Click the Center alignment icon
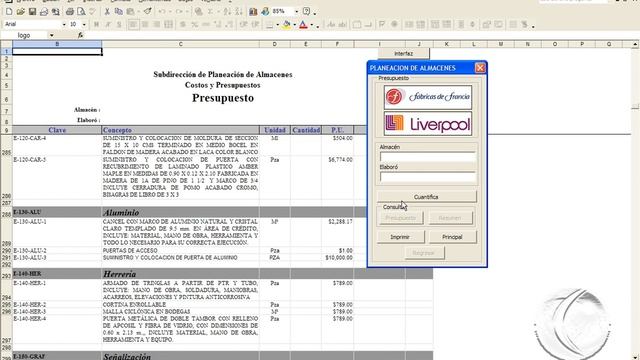The image size is (640, 360). click(145, 24)
